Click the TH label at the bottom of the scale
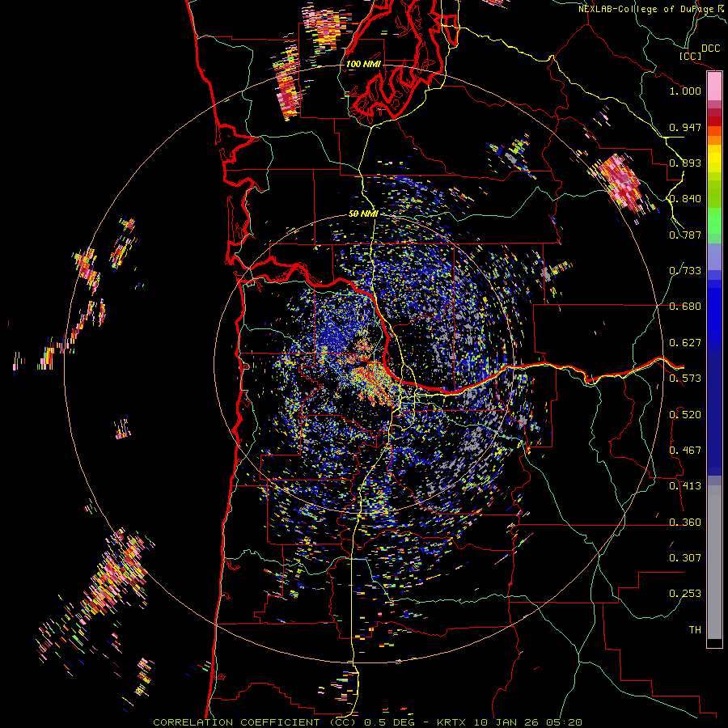The image size is (728, 728). pos(695,630)
